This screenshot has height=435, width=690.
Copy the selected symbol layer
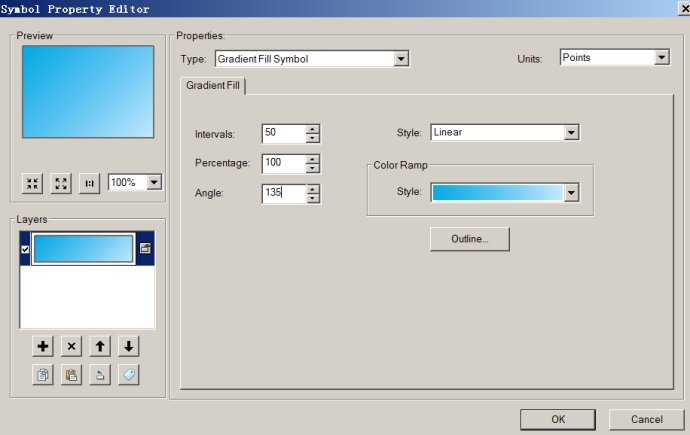point(43,375)
